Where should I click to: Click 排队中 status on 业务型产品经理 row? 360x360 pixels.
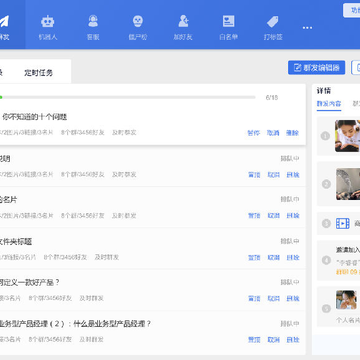290,323
